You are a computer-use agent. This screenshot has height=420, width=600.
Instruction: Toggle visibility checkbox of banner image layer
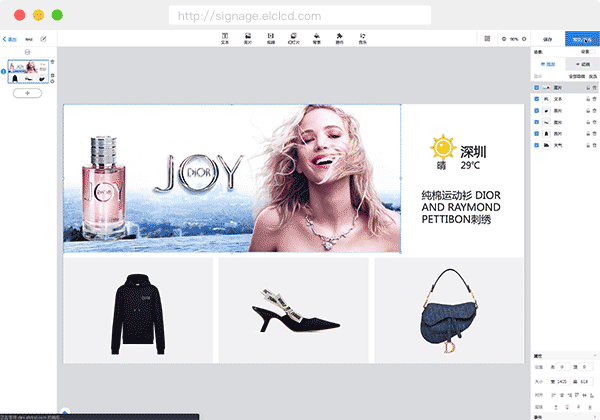(536, 88)
